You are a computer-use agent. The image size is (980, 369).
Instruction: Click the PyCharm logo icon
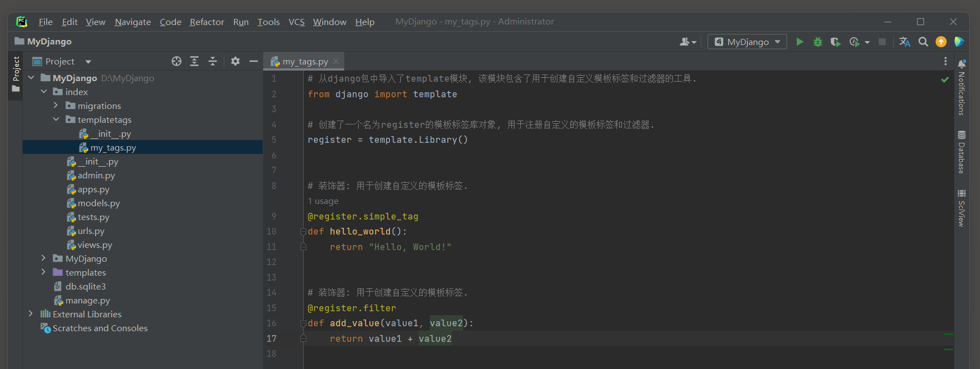[x=22, y=22]
